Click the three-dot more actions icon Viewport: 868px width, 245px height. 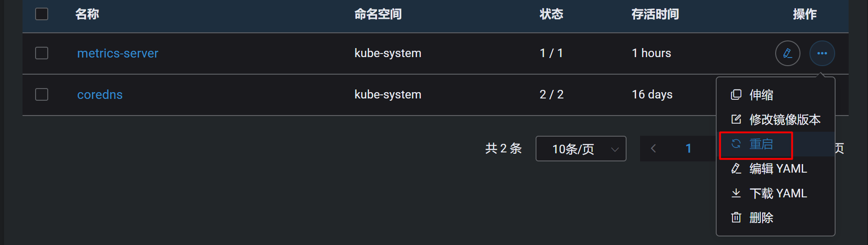point(822,53)
